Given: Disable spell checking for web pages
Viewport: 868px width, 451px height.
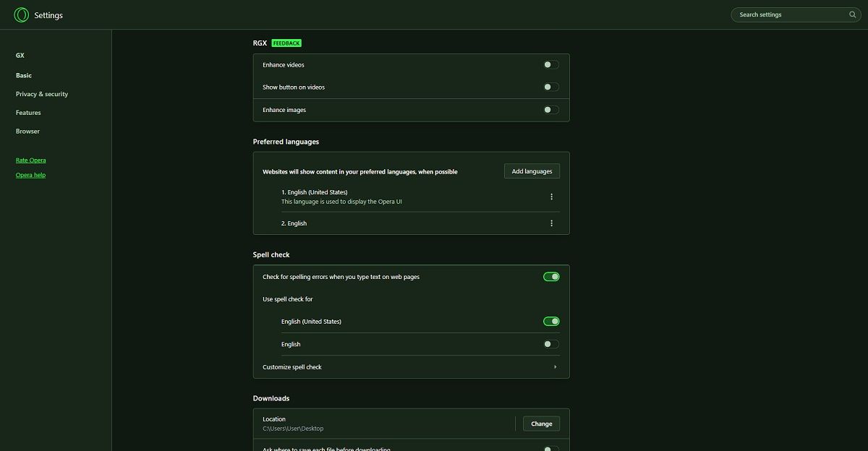Looking at the screenshot, I should point(550,276).
